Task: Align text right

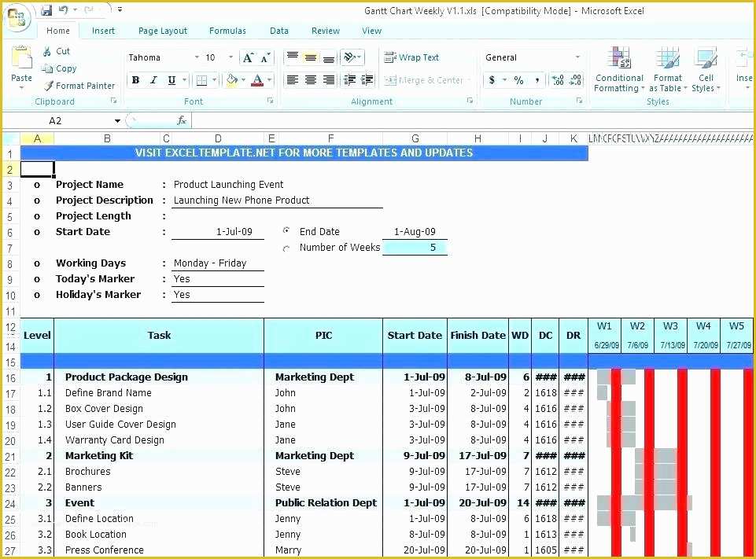Action: 328,80
